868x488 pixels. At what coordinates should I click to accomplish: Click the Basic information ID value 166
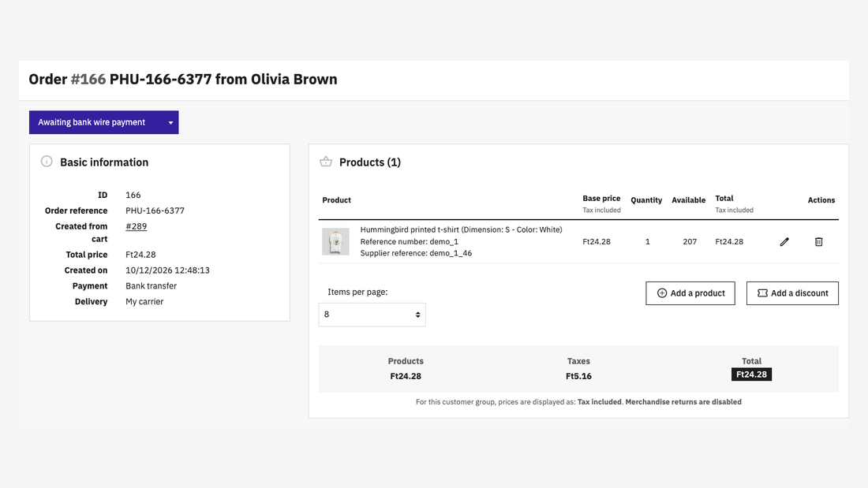[x=133, y=196]
